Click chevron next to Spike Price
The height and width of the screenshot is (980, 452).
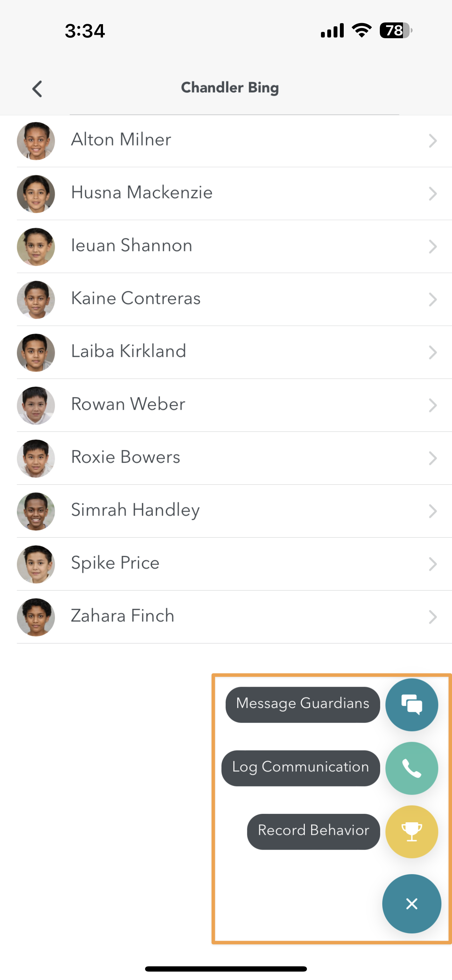click(x=433, y=564)
